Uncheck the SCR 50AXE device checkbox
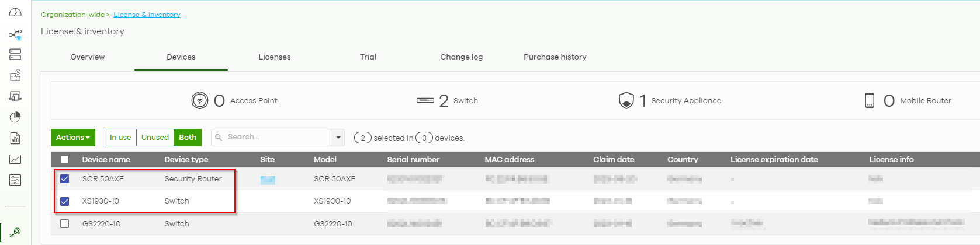Screen dimensions: 980x245 click(x=65, y=179)
